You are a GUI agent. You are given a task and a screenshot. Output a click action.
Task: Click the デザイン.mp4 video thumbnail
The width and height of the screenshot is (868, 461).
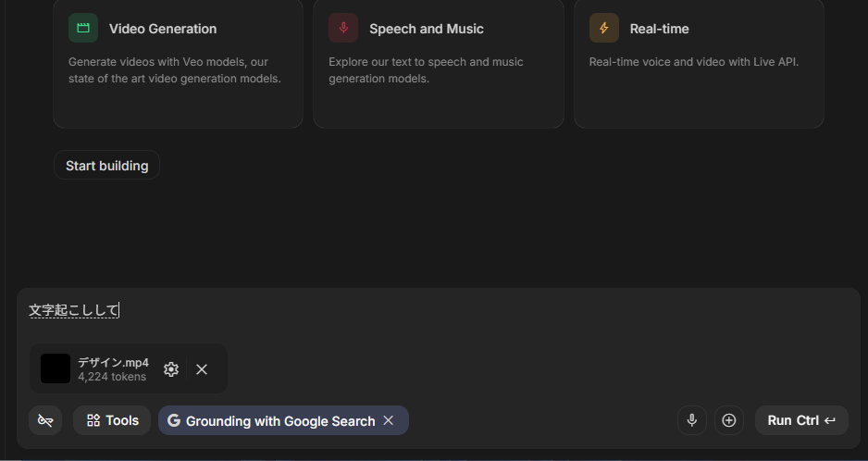56,368
